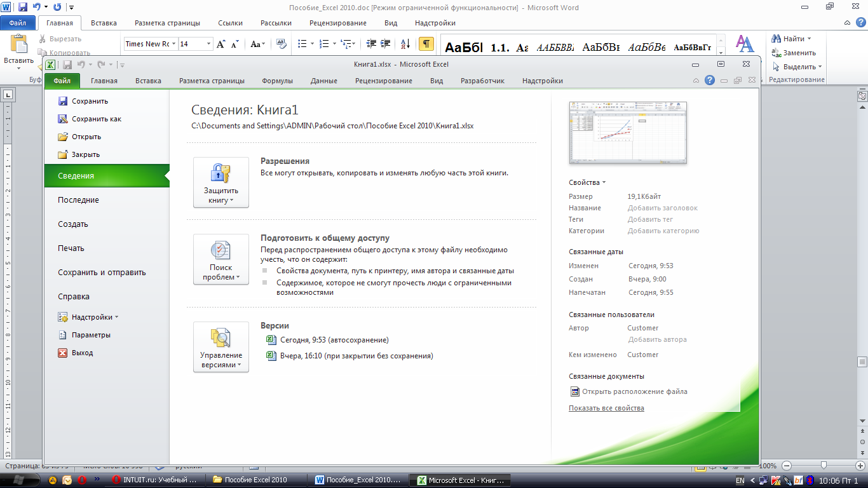This screenshot has height=488, width=868.
Task: Click the Save As icon in Excel menu
Action: click(x=62, y=119)
